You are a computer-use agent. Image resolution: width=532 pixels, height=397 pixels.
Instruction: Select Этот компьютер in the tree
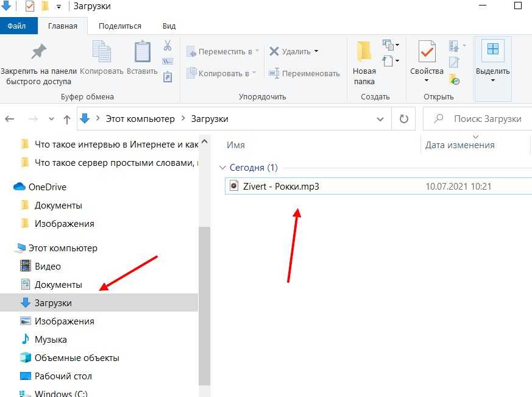[63, 248]
